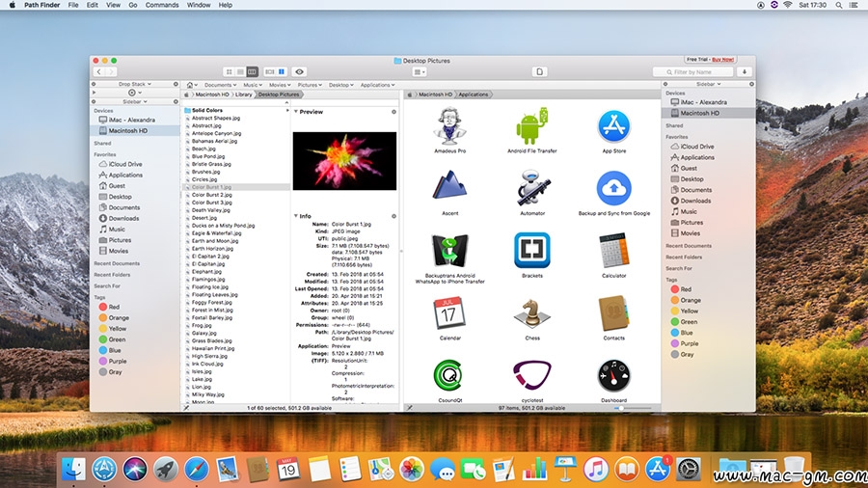Open Launchpad rocket icon in Dock
868x488 pixels.
[x=166, y=470]
